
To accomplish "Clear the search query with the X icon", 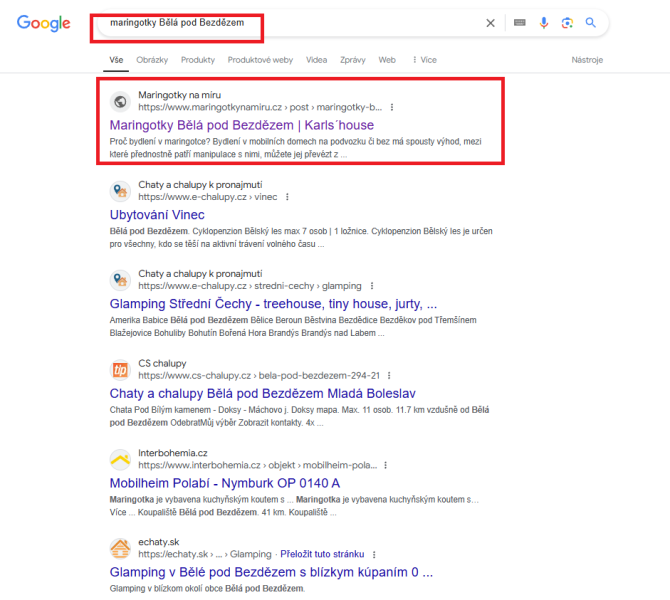I will [x=491, y=23].
